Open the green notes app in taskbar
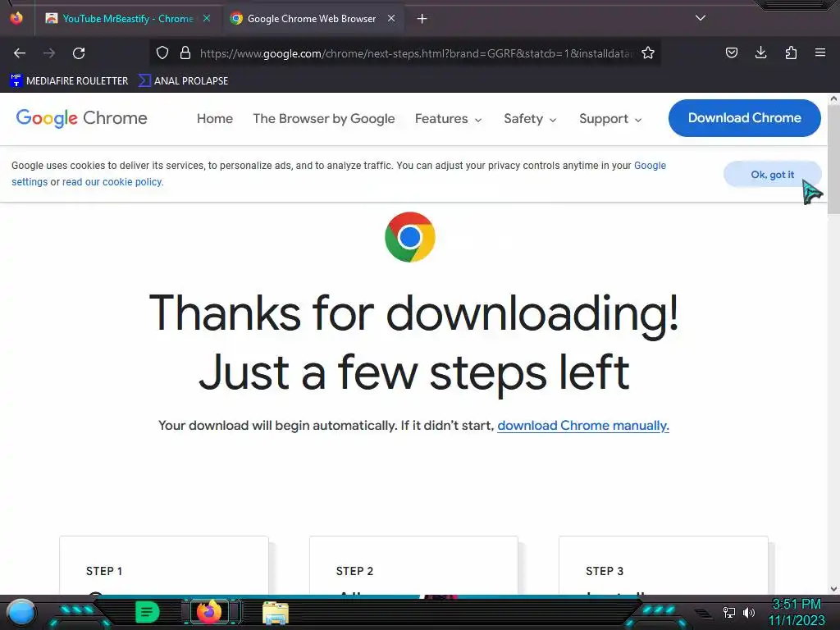The image size is (840, 630). (x=147, y=612)
